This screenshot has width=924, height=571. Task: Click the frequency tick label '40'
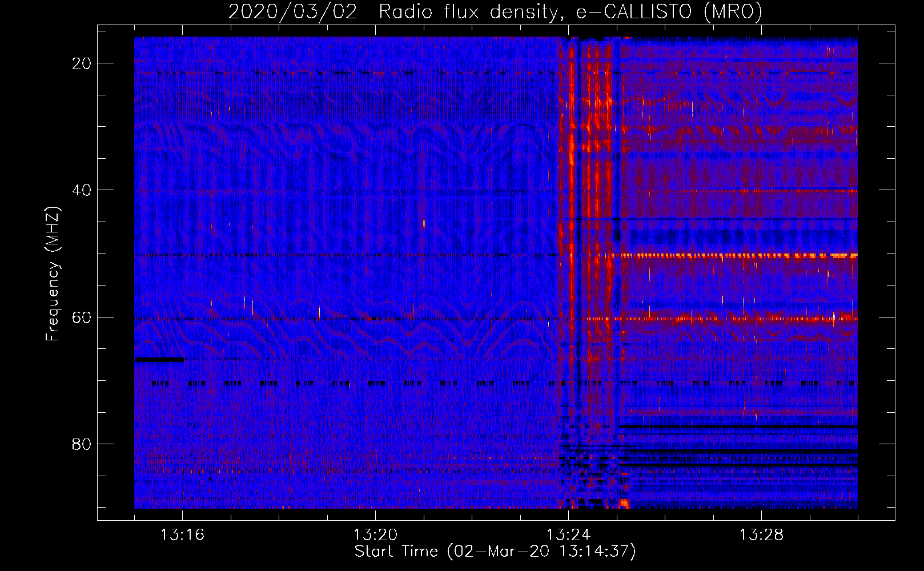82,190
